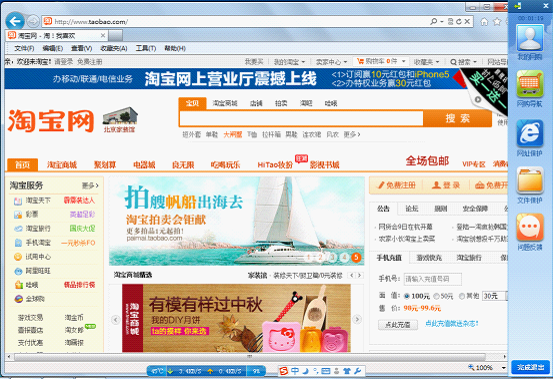The width and height of the screenshot is (553, 379).
Task: Open the folder file-protection sidebar icon
Action: click(x=530, y=181)
